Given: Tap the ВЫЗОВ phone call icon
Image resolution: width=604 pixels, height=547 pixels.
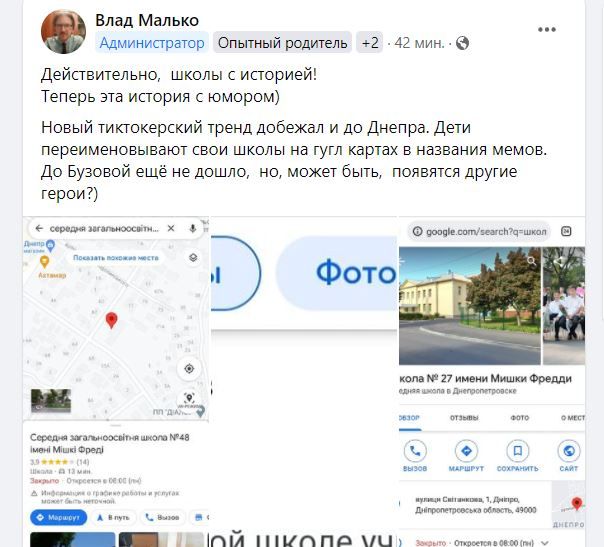Looking at the screenshot, I should point(415,451).
